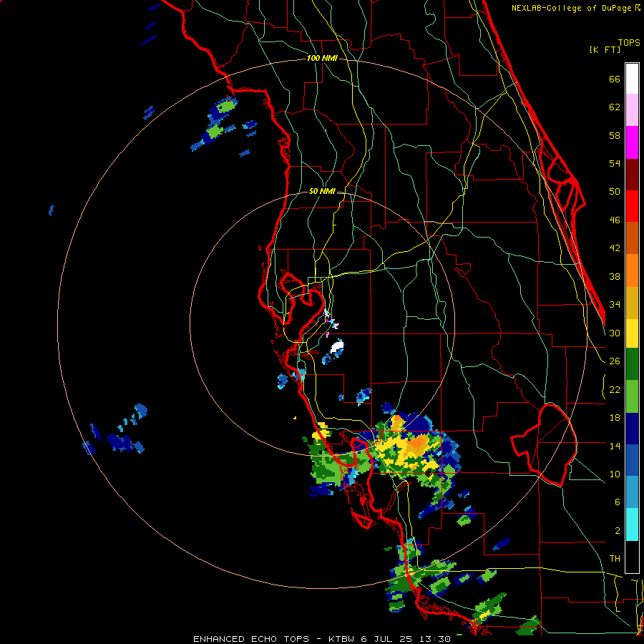Pick the navy blue legend swatch
The height and width of the screenshot is (644, 644).
point(632,429)
